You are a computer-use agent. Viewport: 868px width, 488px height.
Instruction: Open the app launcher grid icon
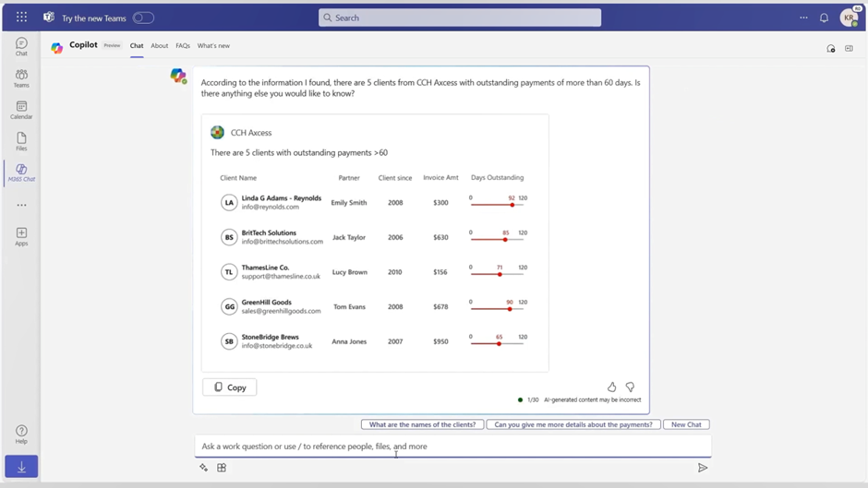click(21, 18)
